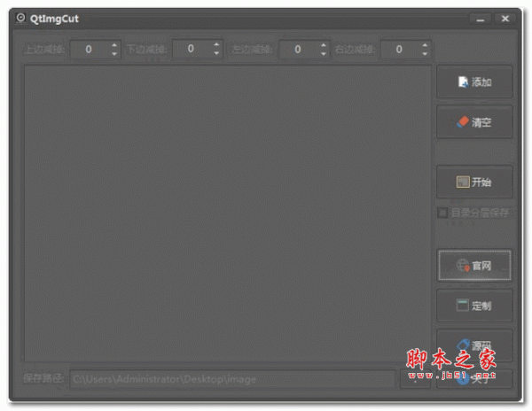This screenshot has height=411, width=532.
Task: Increase the 上边减掉 value with up arrow
Action: 114,45
